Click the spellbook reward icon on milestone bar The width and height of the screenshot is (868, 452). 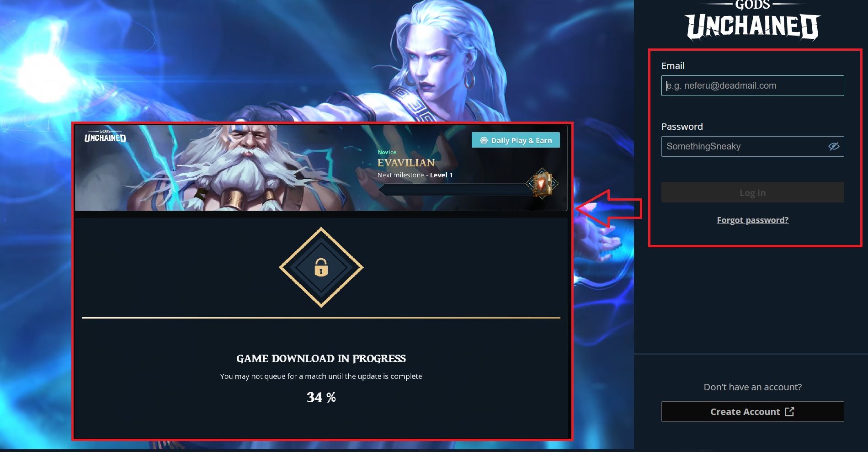tap(542, 184)
